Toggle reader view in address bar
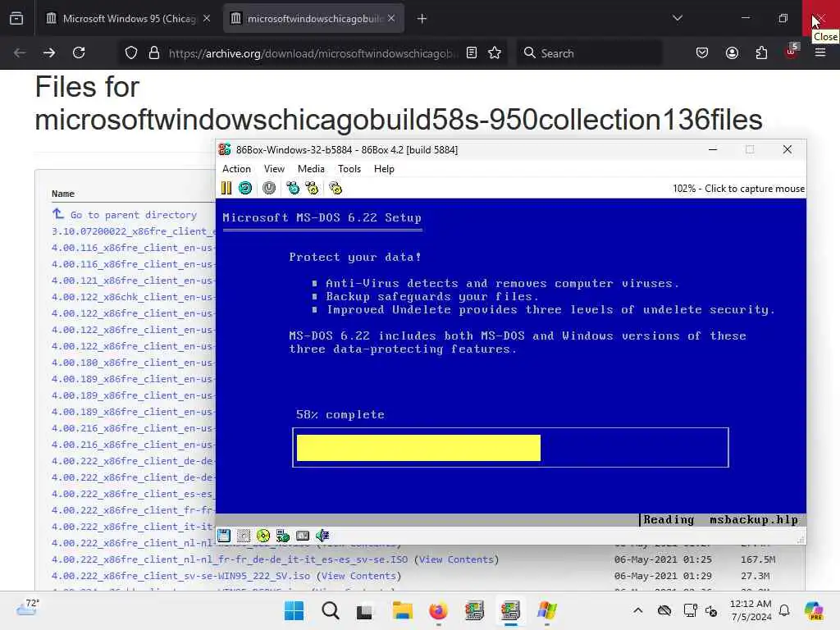The image size is (840, 630). click(x=472, y=52)
